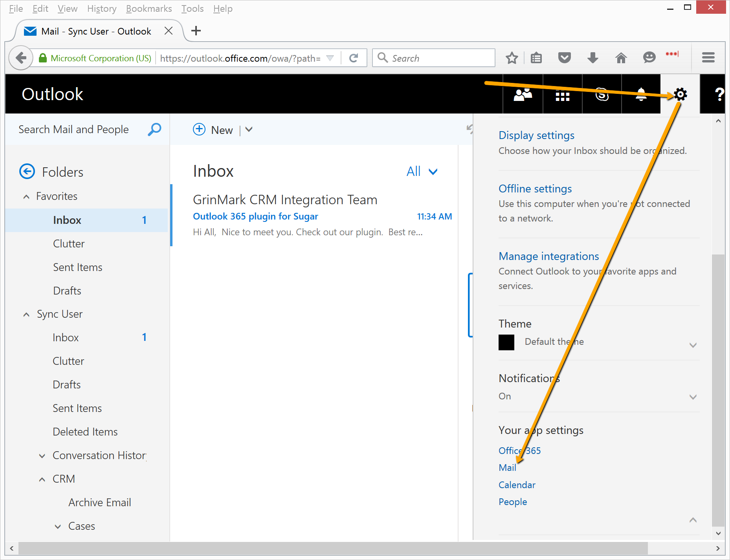Viewport: 730px width, 560px height.
Task: Open the notifications bell icon
Action: coord(641,94)
